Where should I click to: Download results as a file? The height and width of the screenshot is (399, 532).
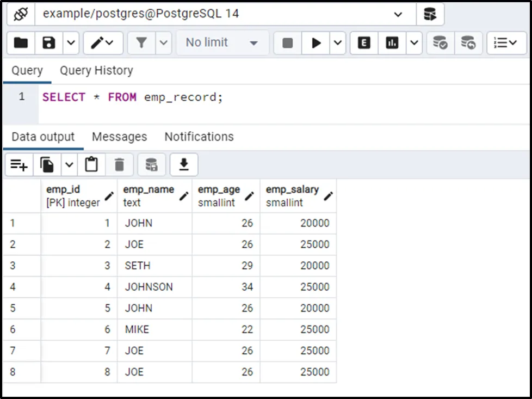184,165
